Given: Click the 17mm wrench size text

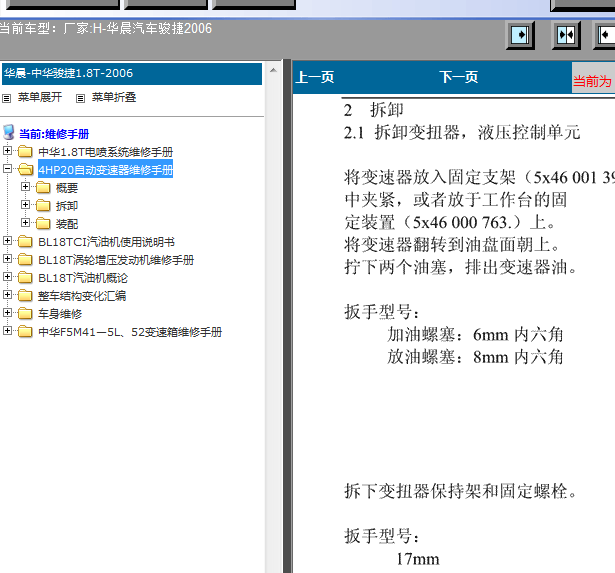Looking at the screenshot, I should pos(418,559).
